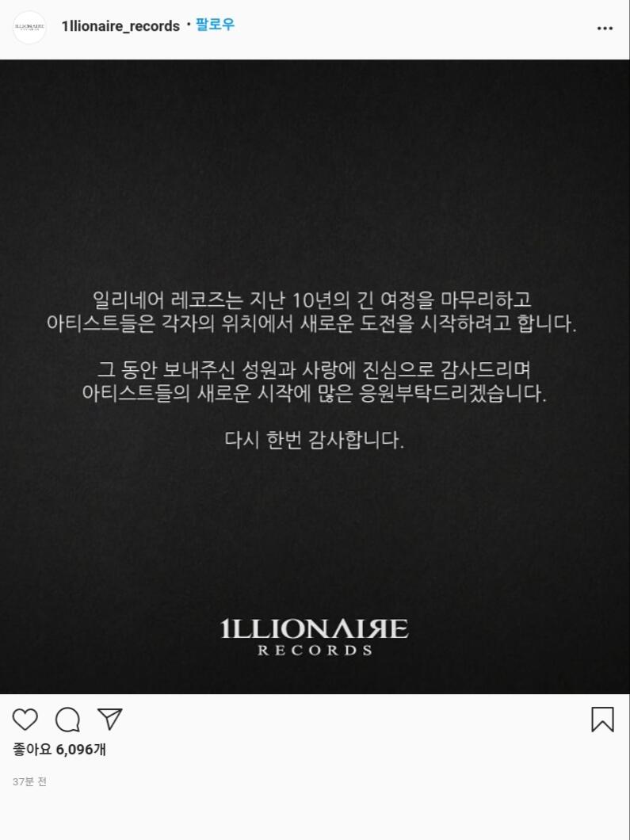The image size is (630, 840).
Task: Open the three-dot more options menu
Action: (605, 29)
